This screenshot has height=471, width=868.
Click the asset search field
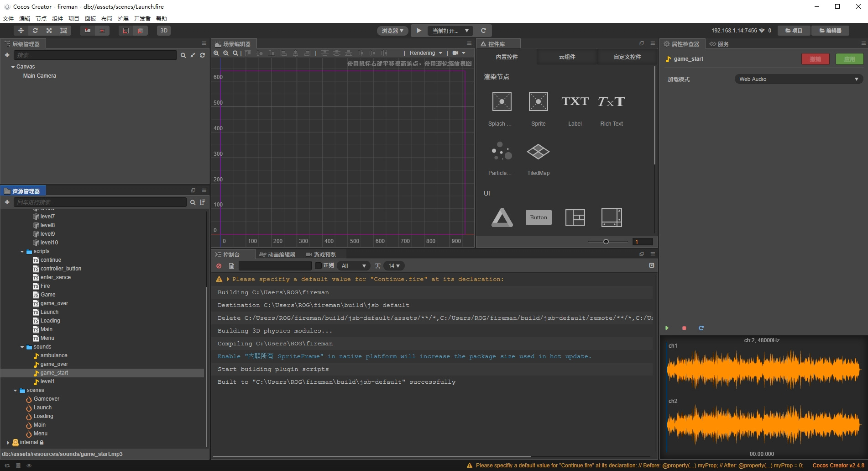100,202
